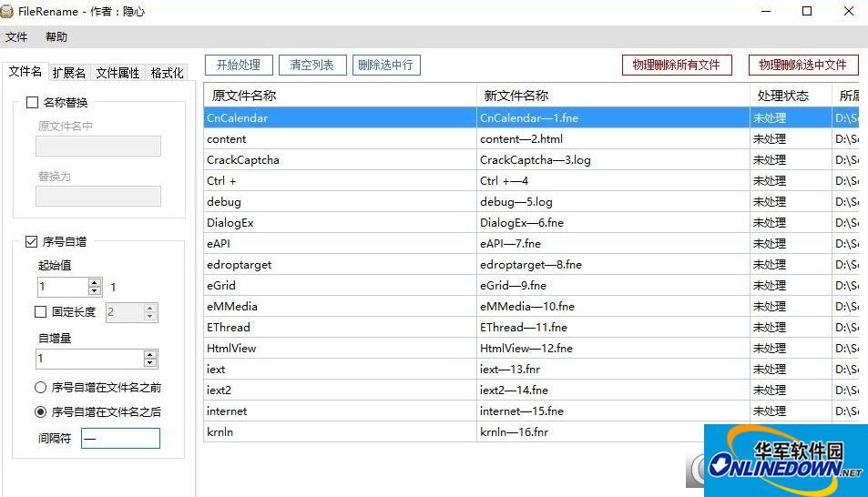Select the HtmlView row
This screenshot has width=868, height=497.
(531, 348)
